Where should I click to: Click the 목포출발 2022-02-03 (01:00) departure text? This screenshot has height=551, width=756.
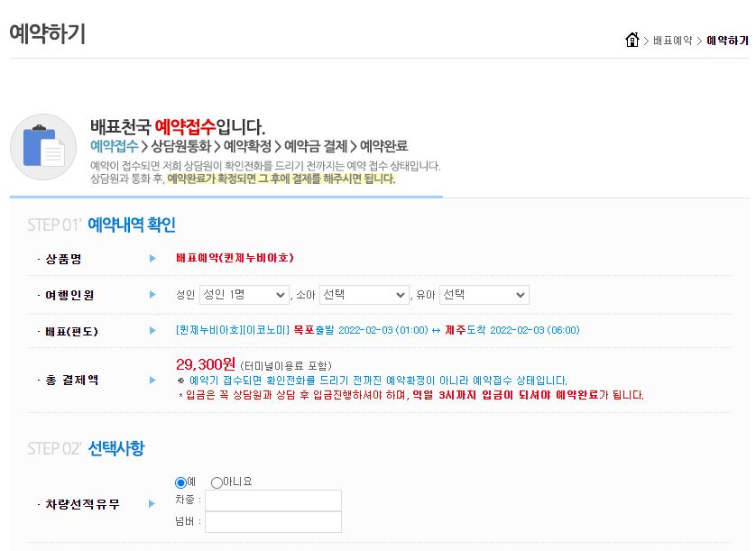point(361,330)
